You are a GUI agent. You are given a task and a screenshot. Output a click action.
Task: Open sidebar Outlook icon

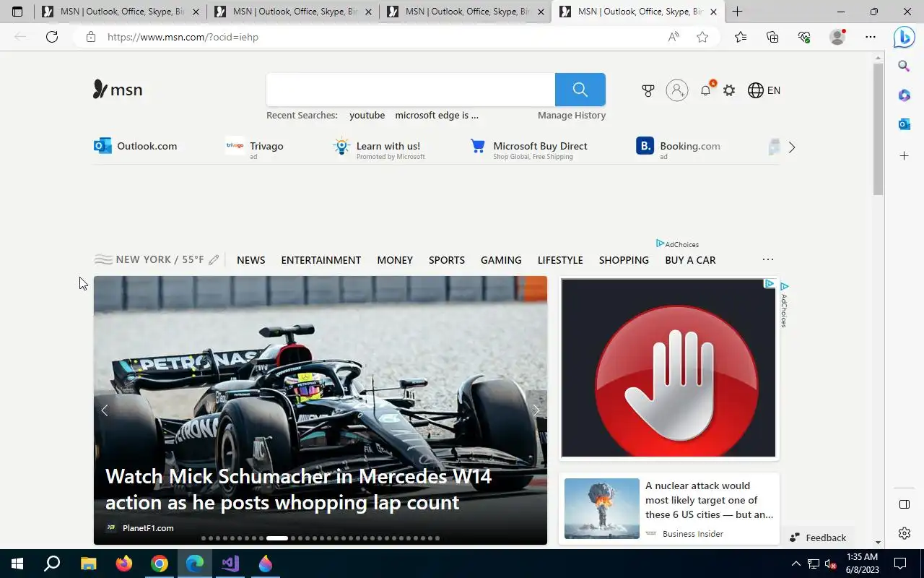[x=904, y=124]
